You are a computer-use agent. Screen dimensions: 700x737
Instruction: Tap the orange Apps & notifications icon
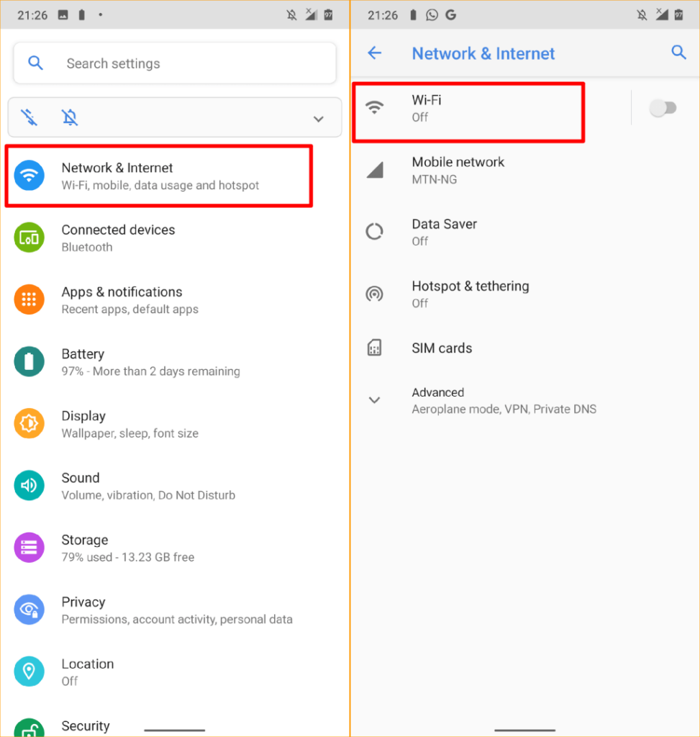click(29, 299)
